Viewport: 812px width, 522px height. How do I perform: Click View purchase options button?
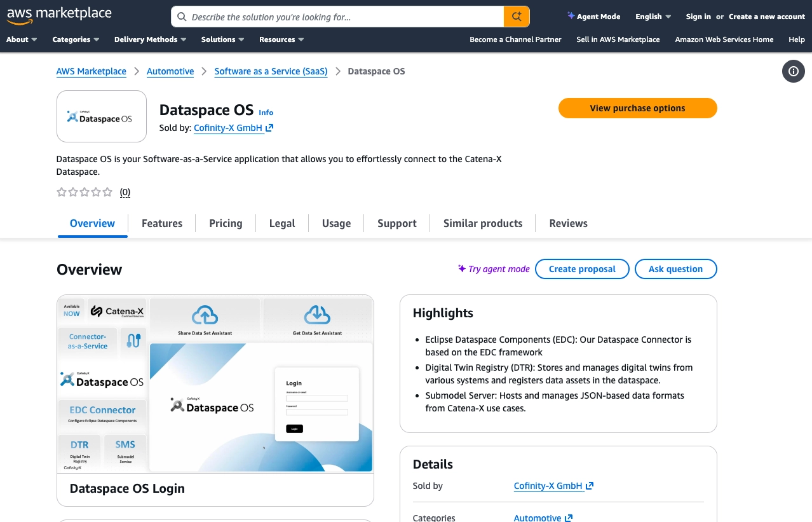pyautogui.click(x=637, y=108)
